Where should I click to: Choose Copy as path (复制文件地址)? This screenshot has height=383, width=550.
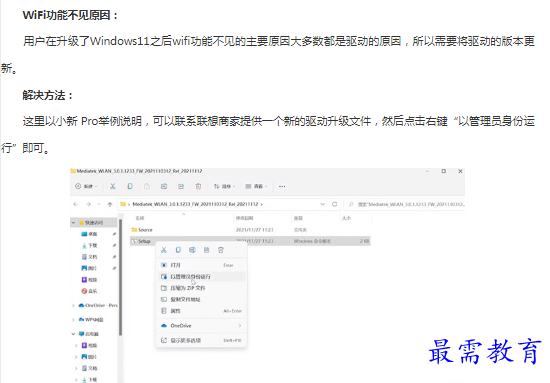click(x=201, y=300)
